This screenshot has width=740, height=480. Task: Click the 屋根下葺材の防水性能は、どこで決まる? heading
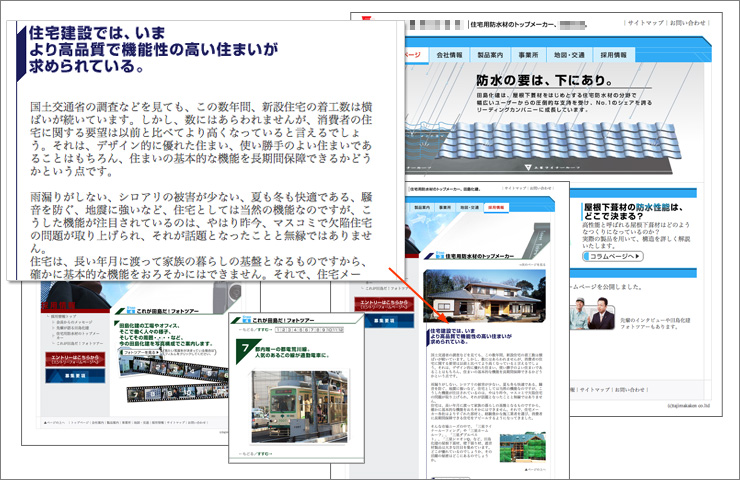click(x=633, y=211)
